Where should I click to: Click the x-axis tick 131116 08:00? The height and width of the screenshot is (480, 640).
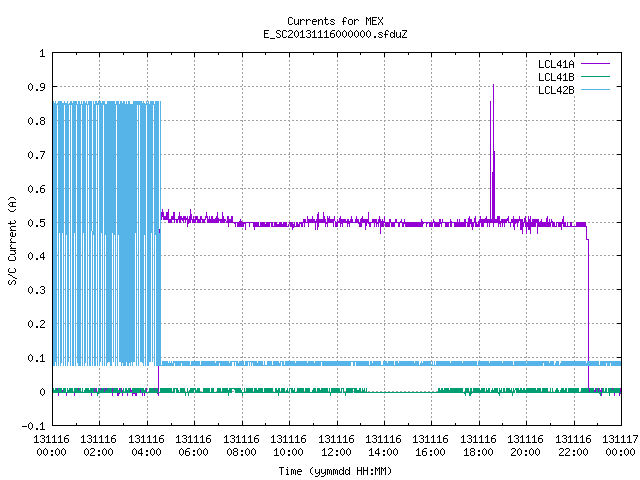(x=241, y=446)
